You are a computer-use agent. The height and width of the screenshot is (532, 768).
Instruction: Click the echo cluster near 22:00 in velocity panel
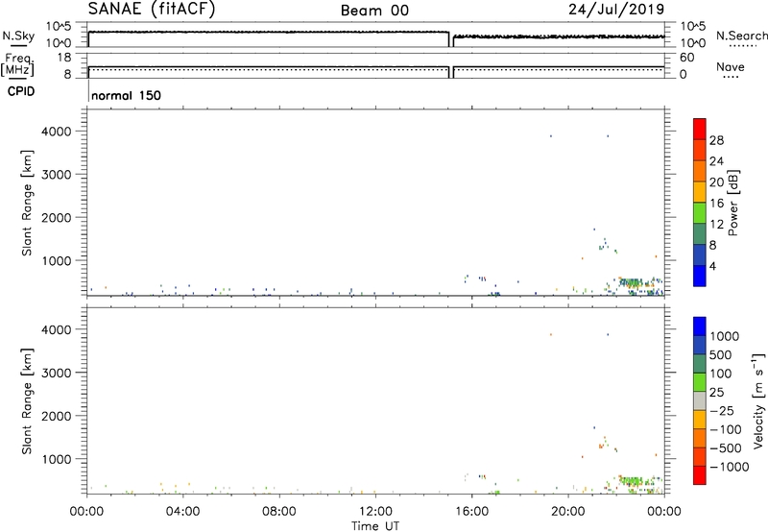pos(635,484)
